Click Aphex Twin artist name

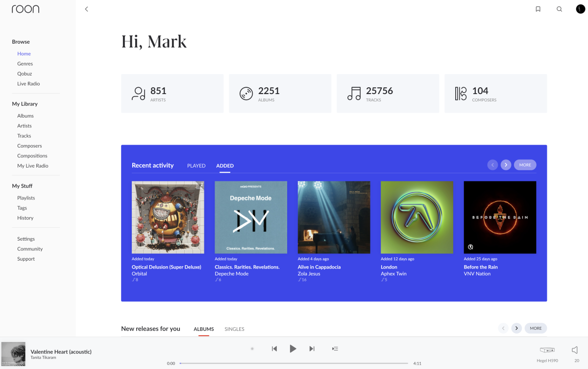(x=394, y=274)
